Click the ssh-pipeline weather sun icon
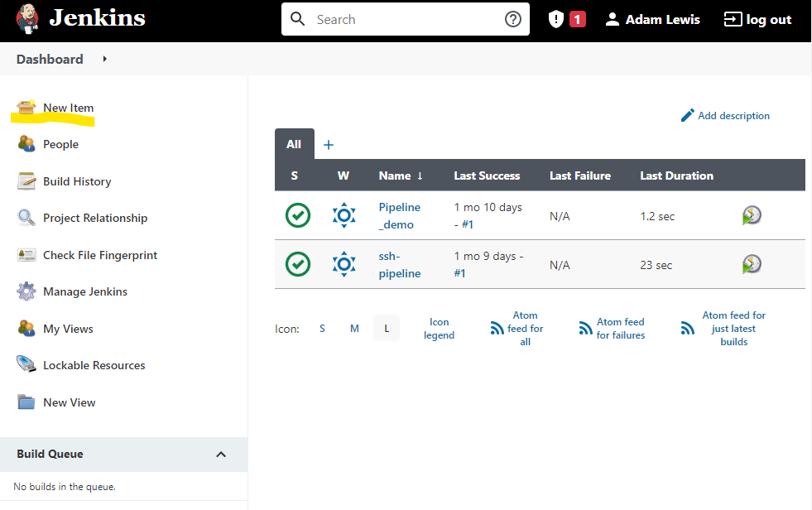Image resolution: width=812 pixels, height=510 pixels. click(344, 264)
